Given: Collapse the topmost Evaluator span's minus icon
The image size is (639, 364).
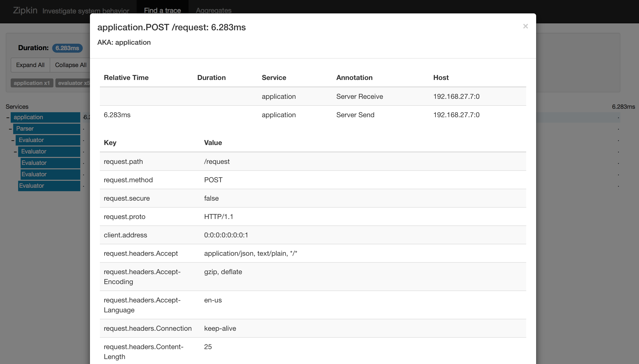Looking at the screenshot, I should pyautogui.click(x=13, y=140).
